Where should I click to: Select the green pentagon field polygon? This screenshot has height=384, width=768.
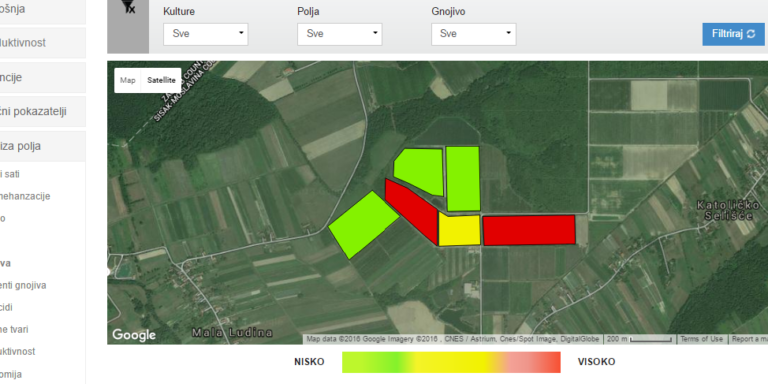[419, 171]
